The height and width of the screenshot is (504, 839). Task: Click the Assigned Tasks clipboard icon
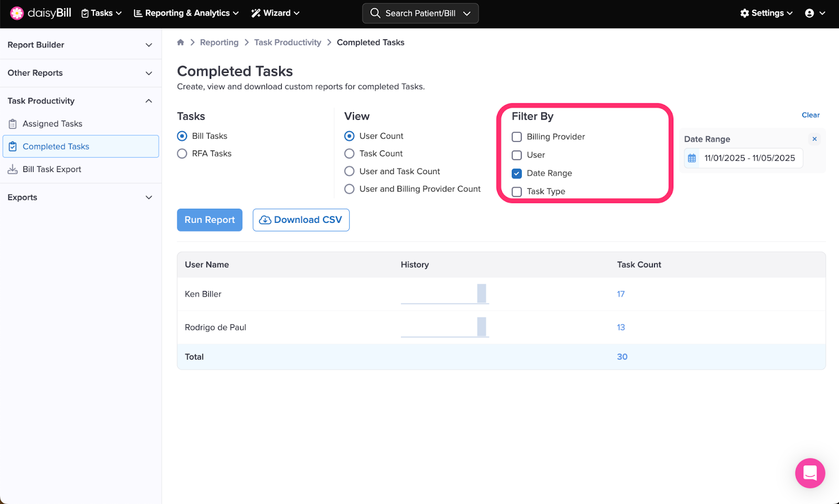[x=13, y=124]
